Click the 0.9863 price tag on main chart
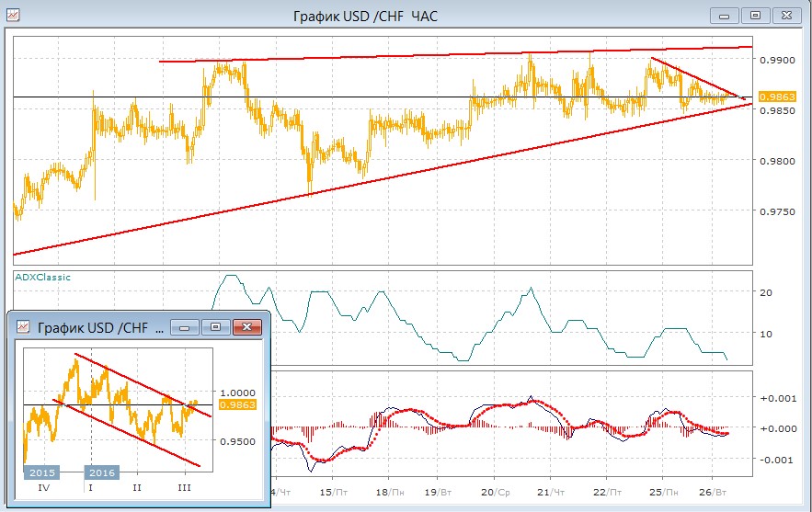This screenshot has height=512, width=812. point(777,97)
